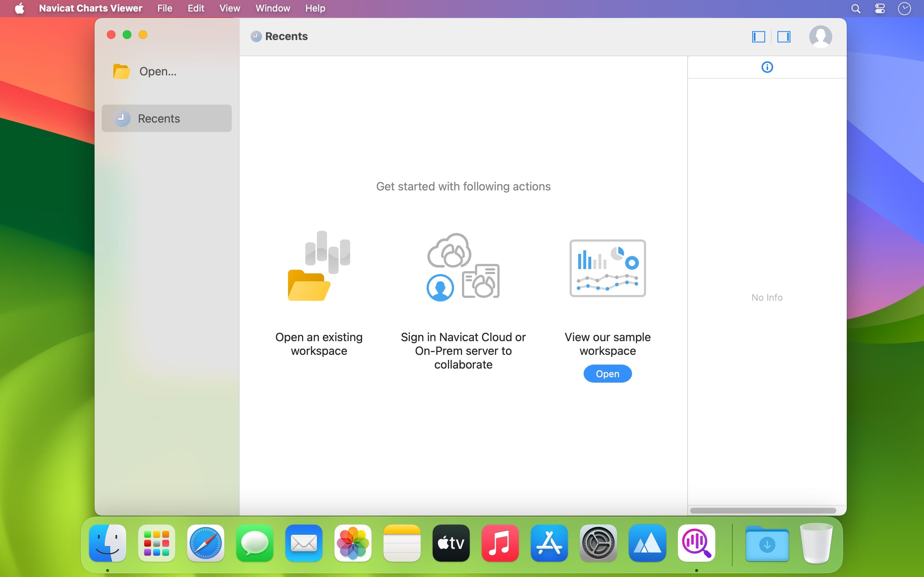The width and height of the screenshot is (924, 577).
Task: Toggle the right info panel
Action: coord(784,37)
